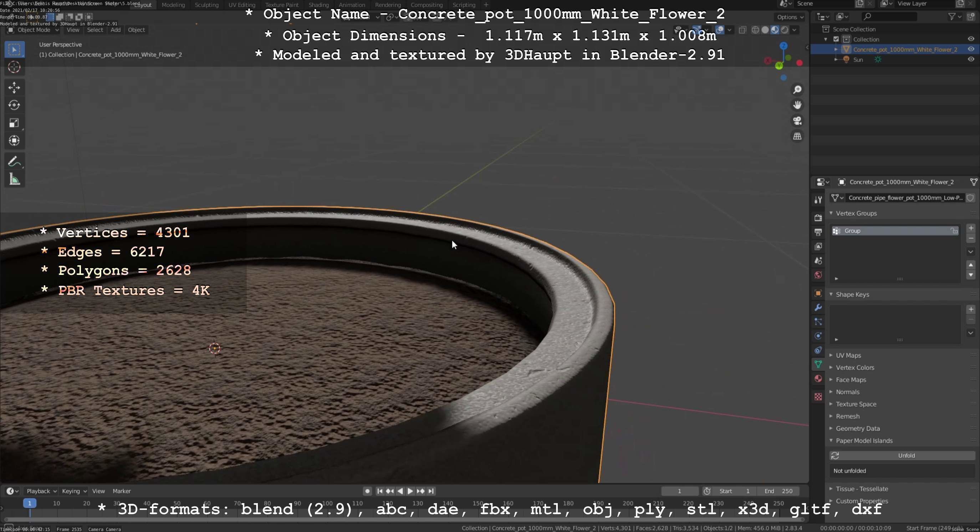
Task: Toggle auto keying record button
Action: point(367,491)
